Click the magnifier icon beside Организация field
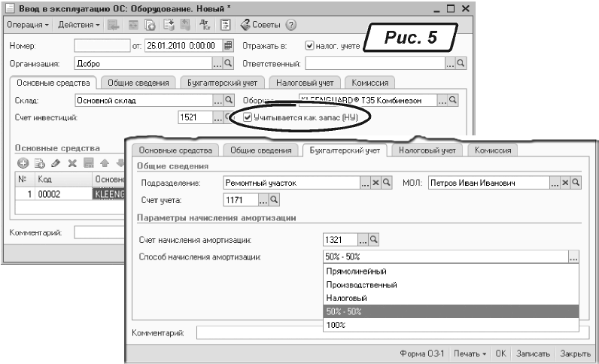The image size is (599, 364). pos(230,64)
